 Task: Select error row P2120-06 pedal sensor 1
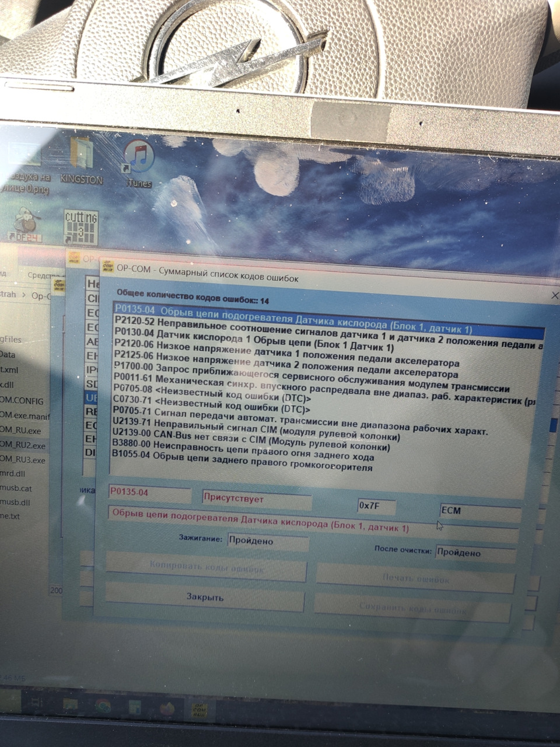[286, 352]
